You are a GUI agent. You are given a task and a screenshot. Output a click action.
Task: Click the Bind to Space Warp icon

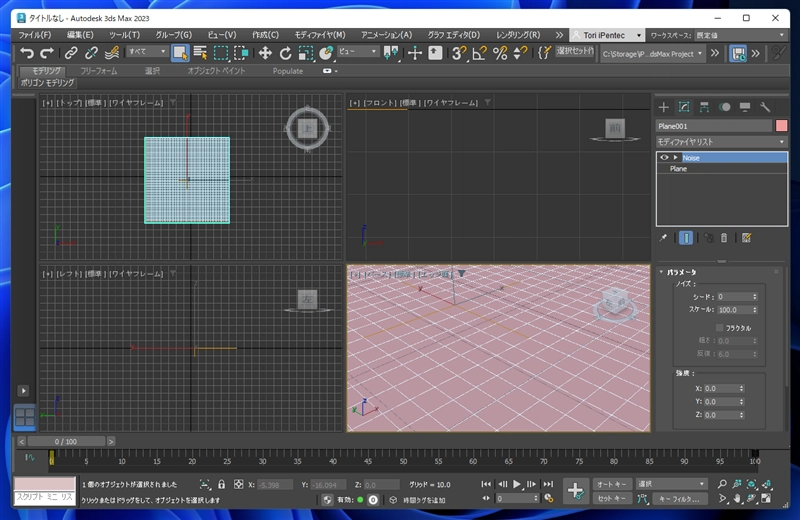tap(112, 53)
